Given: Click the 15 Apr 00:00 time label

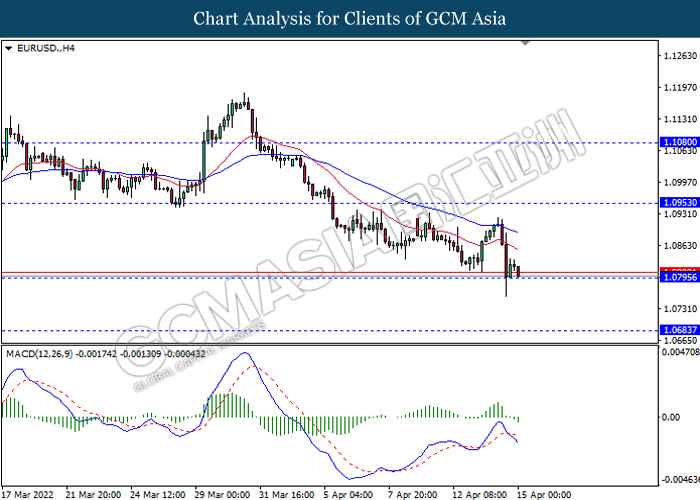Looking at the screenshot, I should [544, 495].
